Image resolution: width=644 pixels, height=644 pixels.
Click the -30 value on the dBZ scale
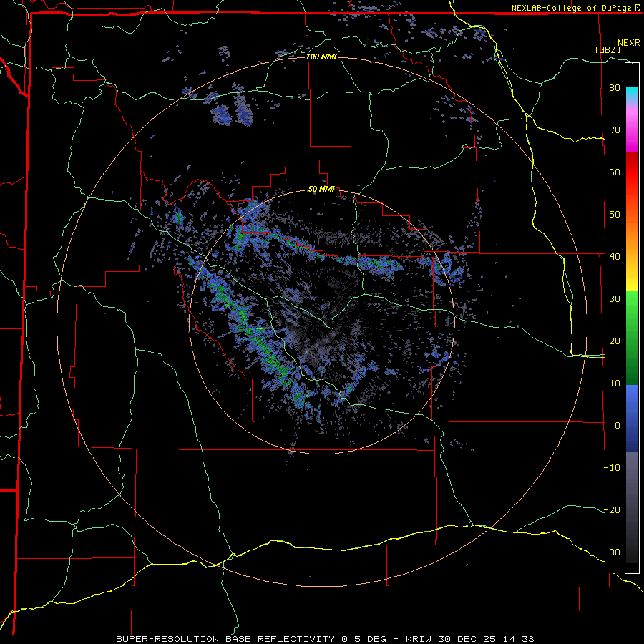(612, 552)
